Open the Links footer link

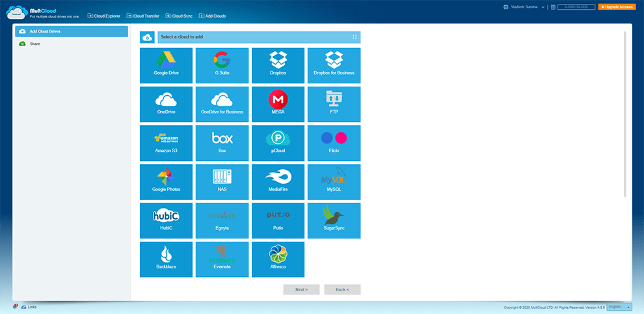pyautogui.click(x=29, y=307)
